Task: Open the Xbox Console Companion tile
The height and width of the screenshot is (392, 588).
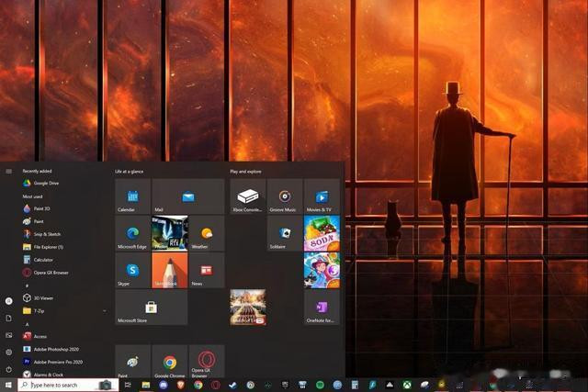Action: [248, 196]
